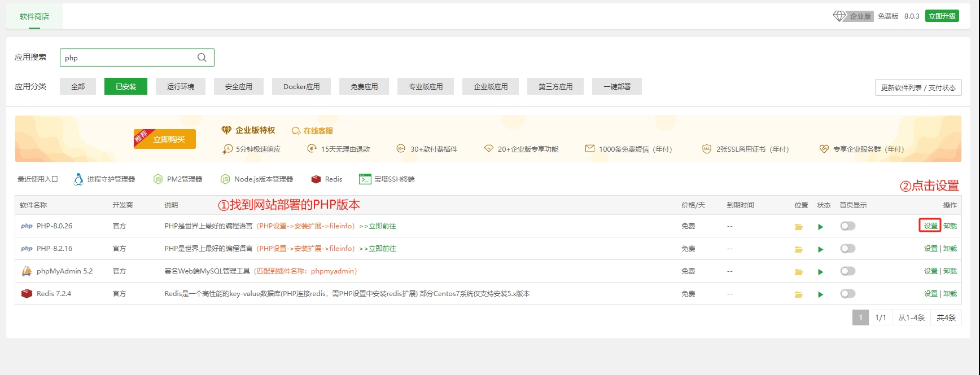Click the play status icon for phpMyAdmin 5.2
This screenshot has width=980, height=375.
820,272
